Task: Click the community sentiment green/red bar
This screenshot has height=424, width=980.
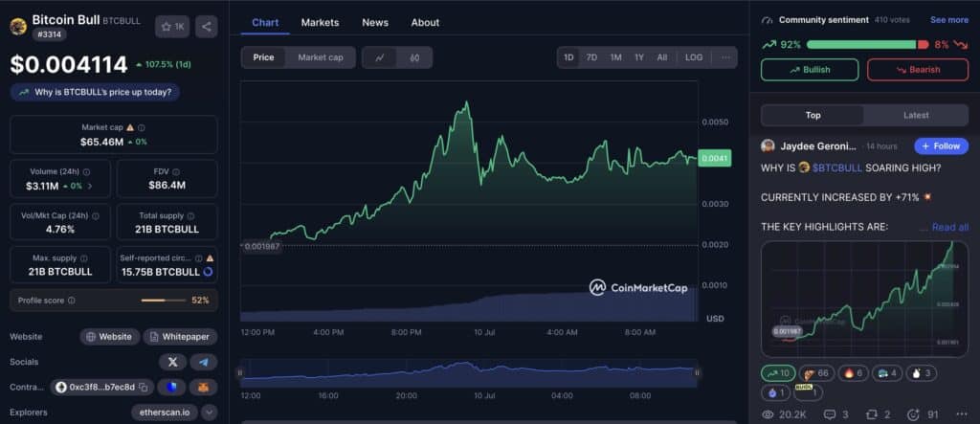Action: pyautogui.click(x=867, y=44)
